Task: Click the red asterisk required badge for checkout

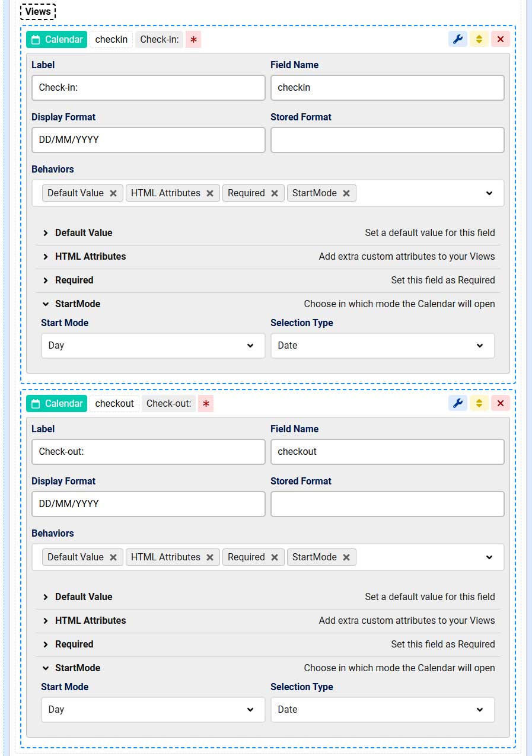Action: tap(206, 404)
